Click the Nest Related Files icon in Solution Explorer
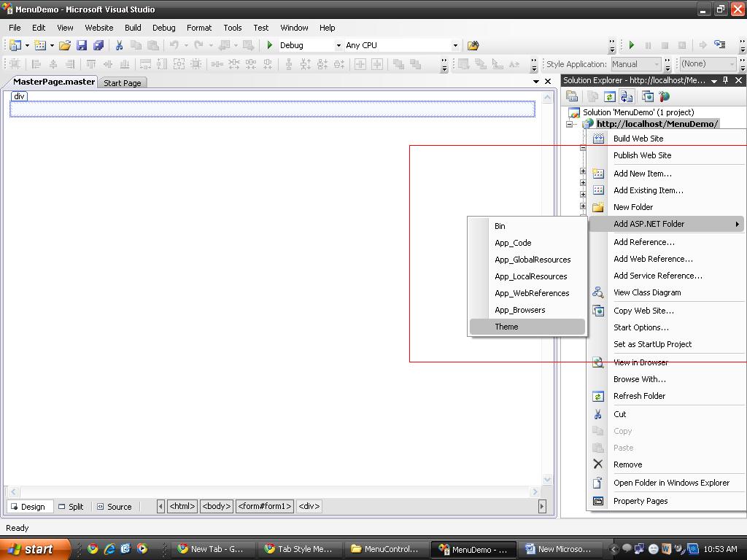Image resolution: width=747 pixels, height=560 pixels. pyautogui.click(x=627, y=97)
